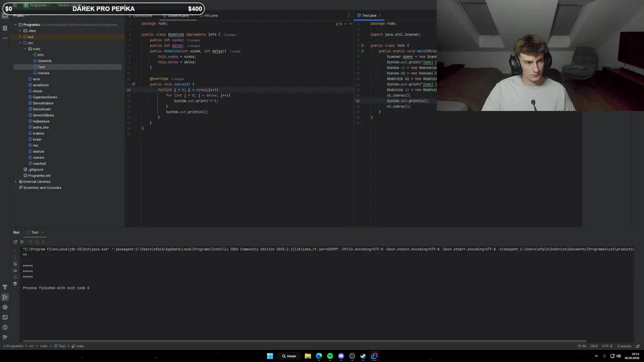The image size is (644, 362).
Task: Collapse the src folder
Action: pyautogui.click(x=20, y=43)
